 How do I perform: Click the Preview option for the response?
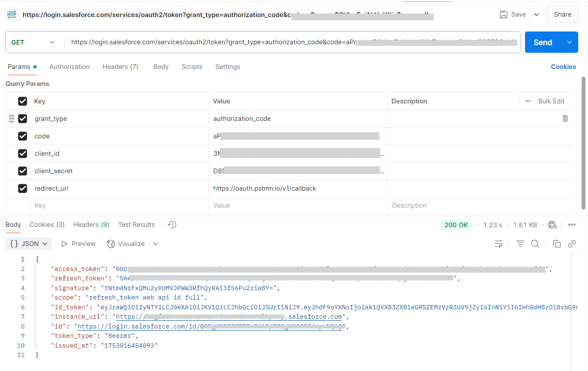tap(78, 243)
